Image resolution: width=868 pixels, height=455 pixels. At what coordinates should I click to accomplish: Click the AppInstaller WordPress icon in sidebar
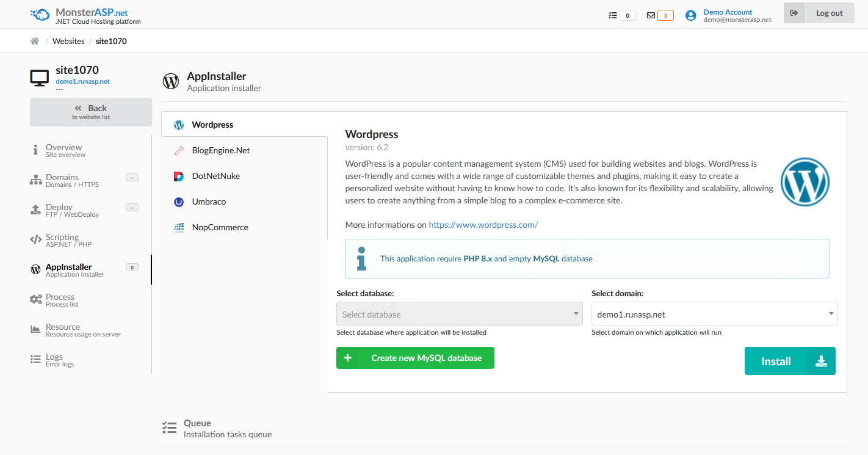[x=35, y=270]
